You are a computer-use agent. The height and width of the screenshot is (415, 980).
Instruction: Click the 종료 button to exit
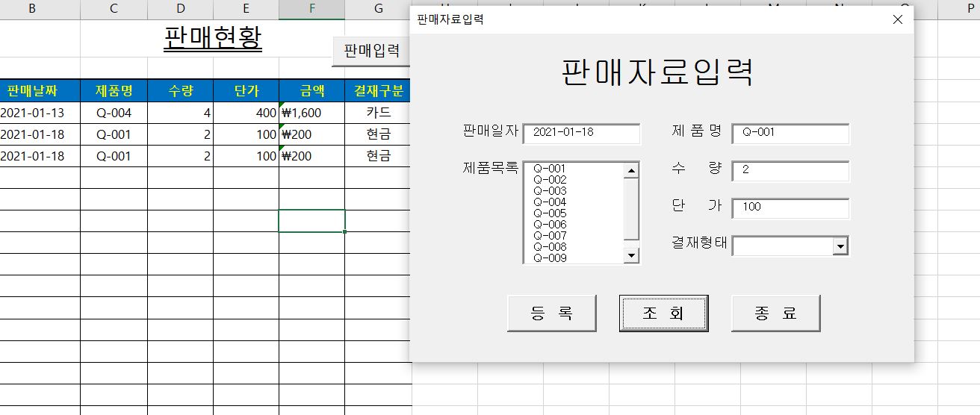775,313
